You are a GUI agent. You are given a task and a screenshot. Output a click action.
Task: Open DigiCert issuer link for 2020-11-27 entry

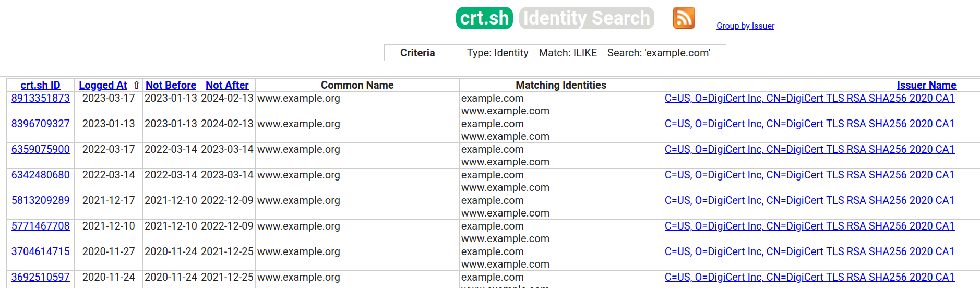pos(809,251)
